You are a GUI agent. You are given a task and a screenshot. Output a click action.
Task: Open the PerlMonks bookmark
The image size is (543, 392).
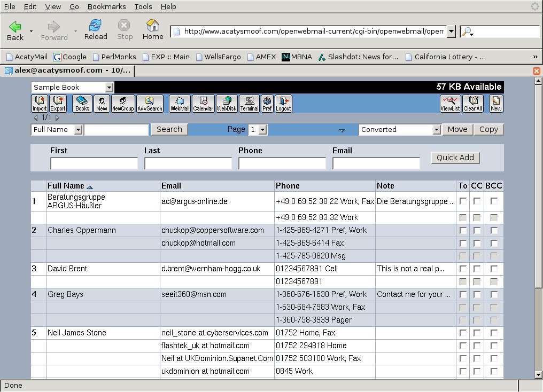tap(114, 57)
